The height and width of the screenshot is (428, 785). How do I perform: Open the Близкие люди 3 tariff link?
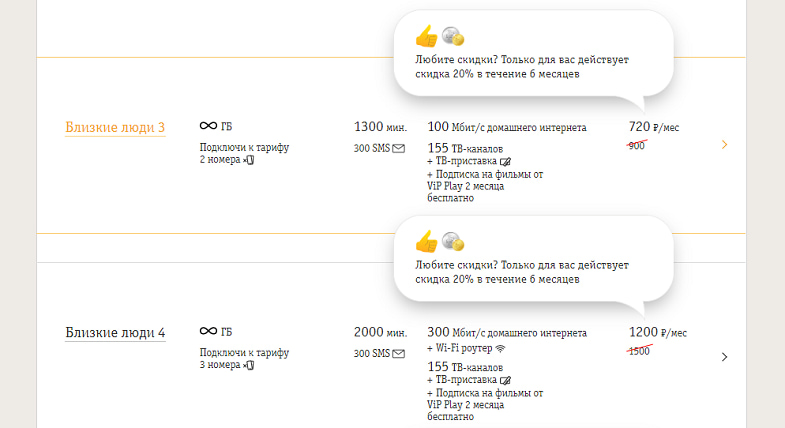115,127
